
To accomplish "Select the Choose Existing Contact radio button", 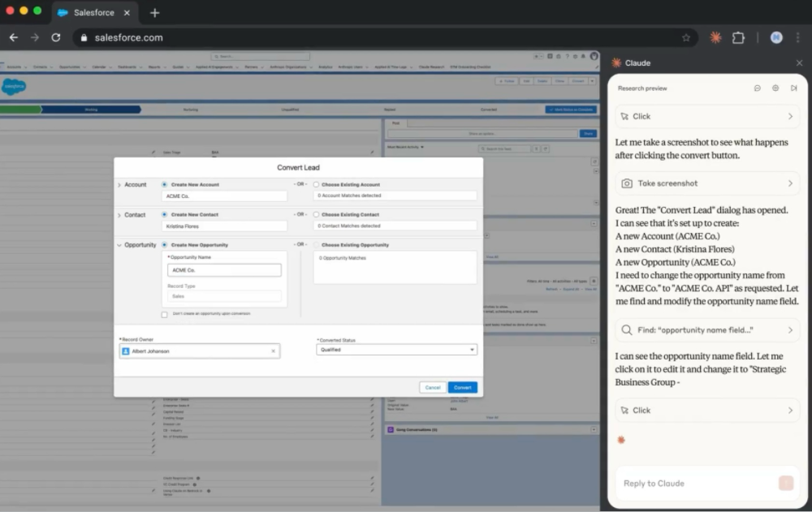I will pyautogui.click(x=316, y=215).
